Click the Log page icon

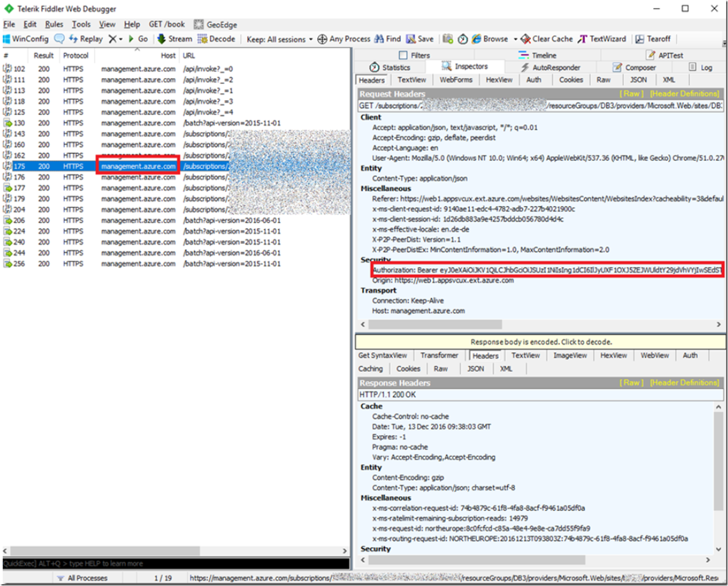(693, 67)
